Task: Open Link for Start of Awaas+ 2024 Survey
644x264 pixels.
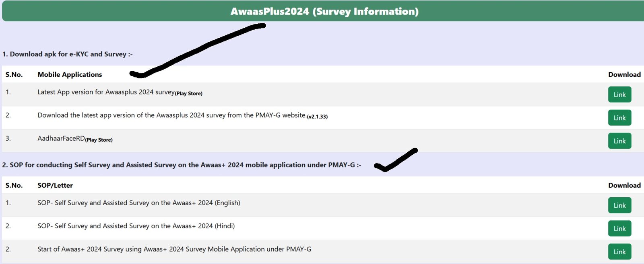Action: [x=619, y=252]
